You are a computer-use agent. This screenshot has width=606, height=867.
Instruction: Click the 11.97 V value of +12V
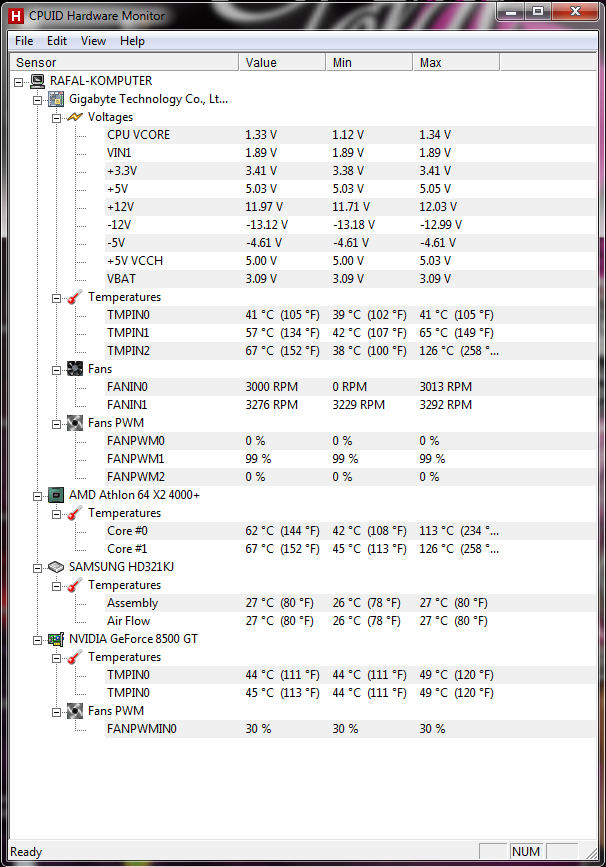pyautogui.click(x=264, y=207)
